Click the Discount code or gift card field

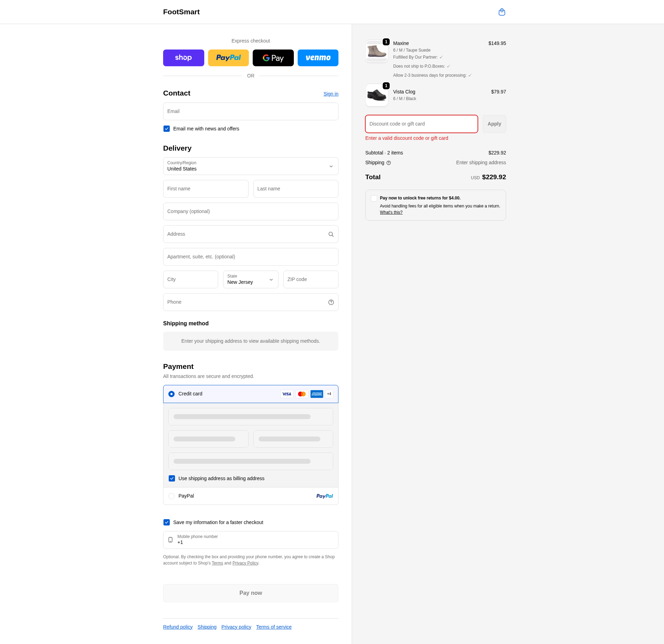pyautogui.click(x=421, y=124)
